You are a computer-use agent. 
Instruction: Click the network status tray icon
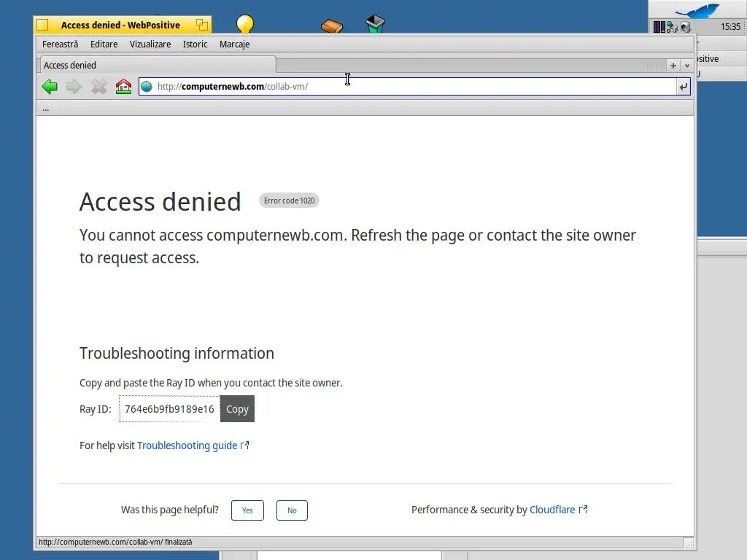tap(672, 27)
